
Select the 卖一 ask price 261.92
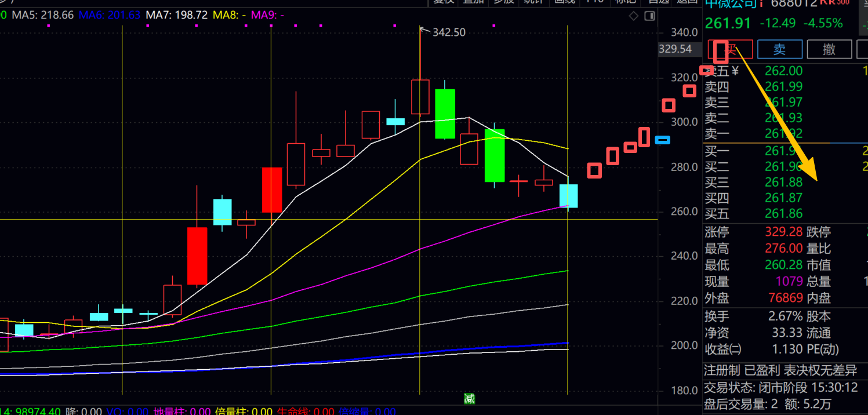tap(783, 134)
